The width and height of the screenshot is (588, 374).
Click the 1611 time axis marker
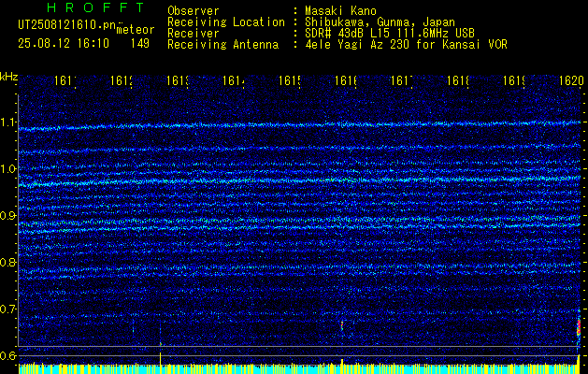pyautogui.click(x=65, y=80)
